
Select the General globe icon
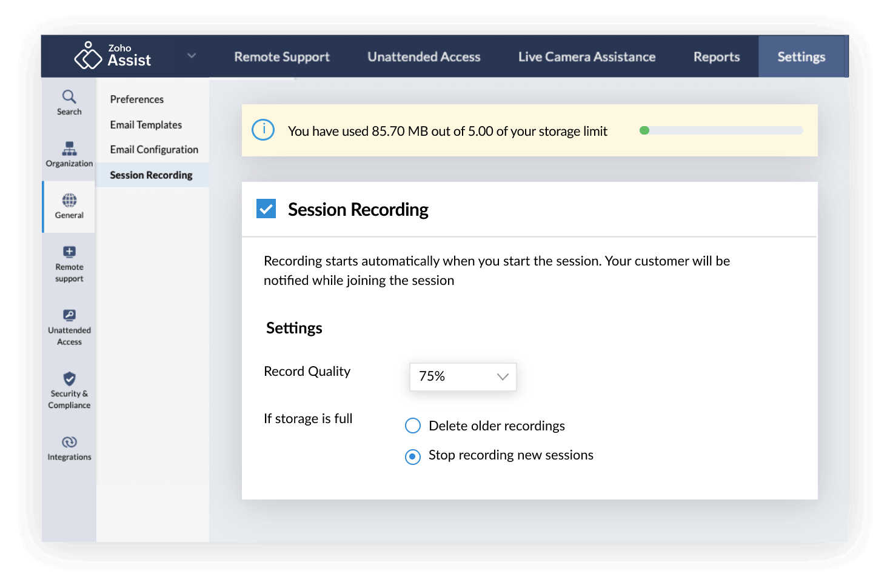(x=69, y=200)
